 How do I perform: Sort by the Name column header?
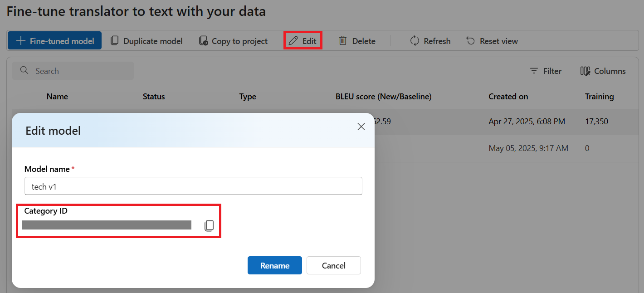57,96
